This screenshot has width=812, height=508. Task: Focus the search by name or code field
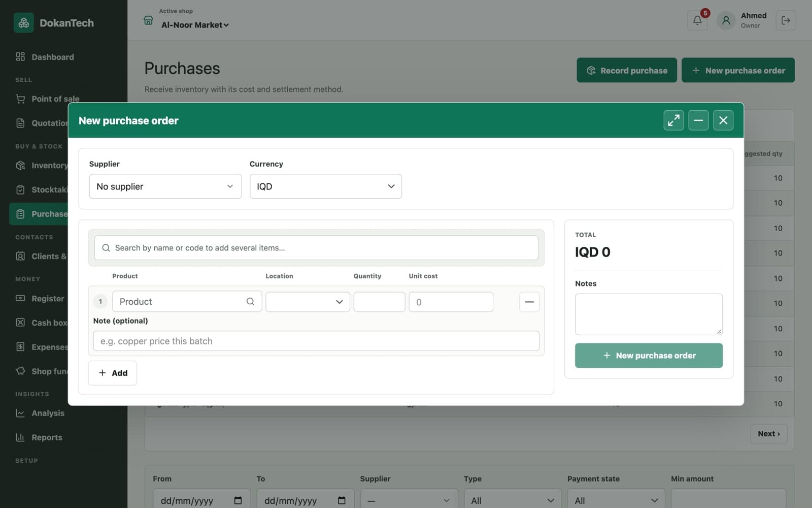point(316,248)
